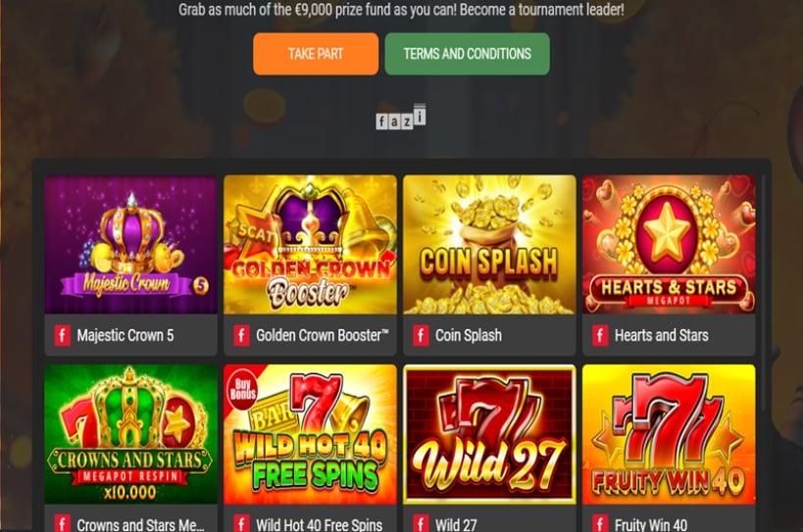
Task: Select the Wild 27 game thumbnail
Action: tap(489, 434)
